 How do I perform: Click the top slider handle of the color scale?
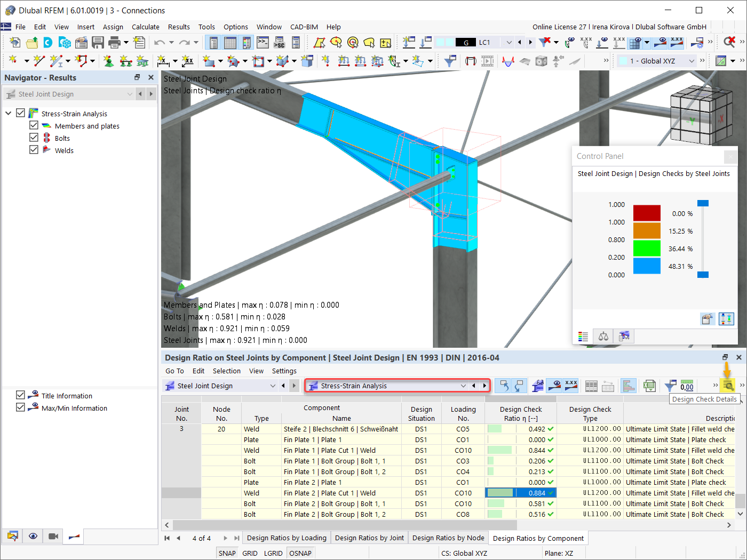703,203
